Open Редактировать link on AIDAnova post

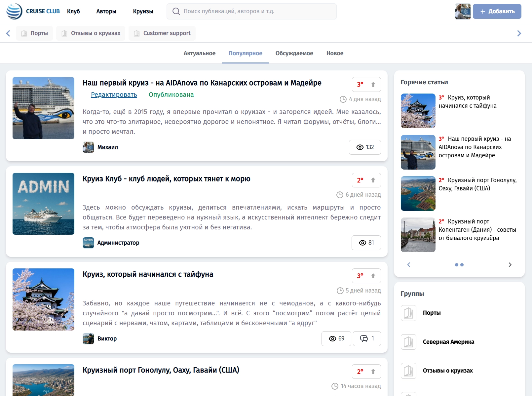[114, 95]
